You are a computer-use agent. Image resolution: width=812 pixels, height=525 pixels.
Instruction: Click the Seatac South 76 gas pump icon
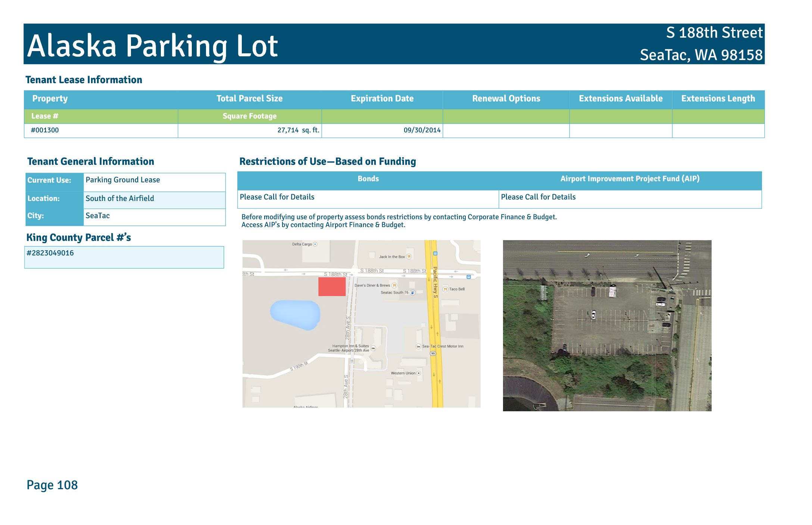pyautogui.click(x=412, y=293)
